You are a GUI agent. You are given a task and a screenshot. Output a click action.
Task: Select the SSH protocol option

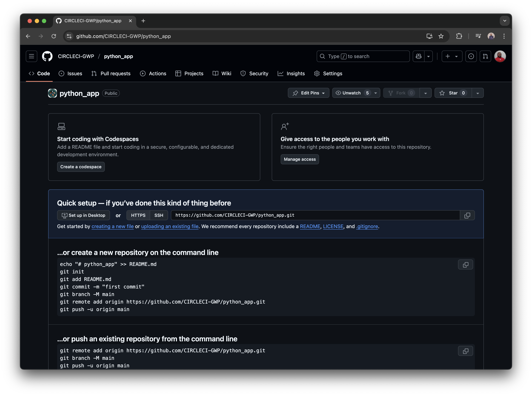click(159, 215)
